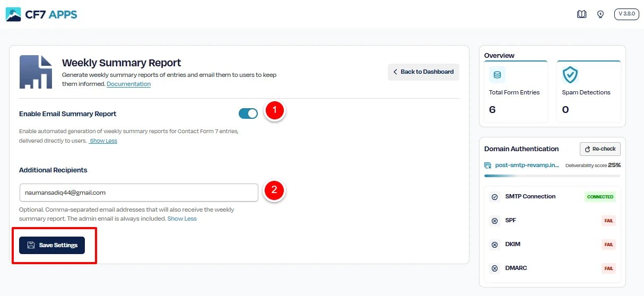Click the CF7 Apps logo
The image size is (644, 296).
[x=41, y=14]
